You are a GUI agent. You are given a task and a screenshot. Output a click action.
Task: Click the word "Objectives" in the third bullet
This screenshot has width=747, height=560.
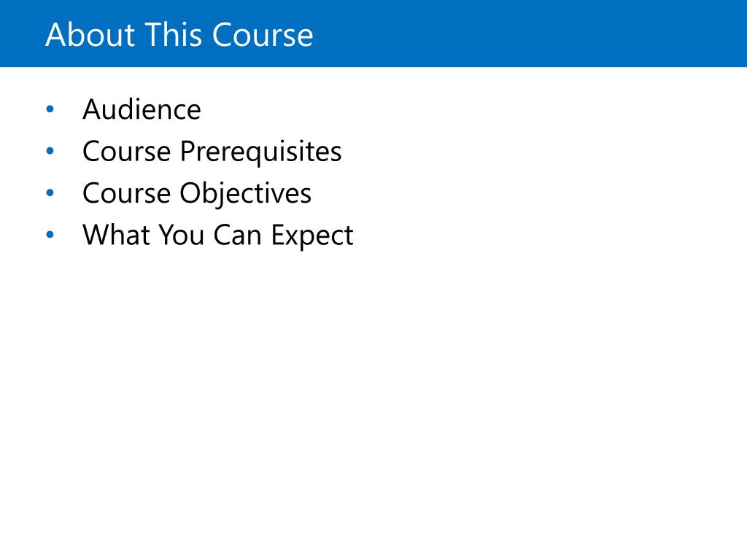[245, 193]
